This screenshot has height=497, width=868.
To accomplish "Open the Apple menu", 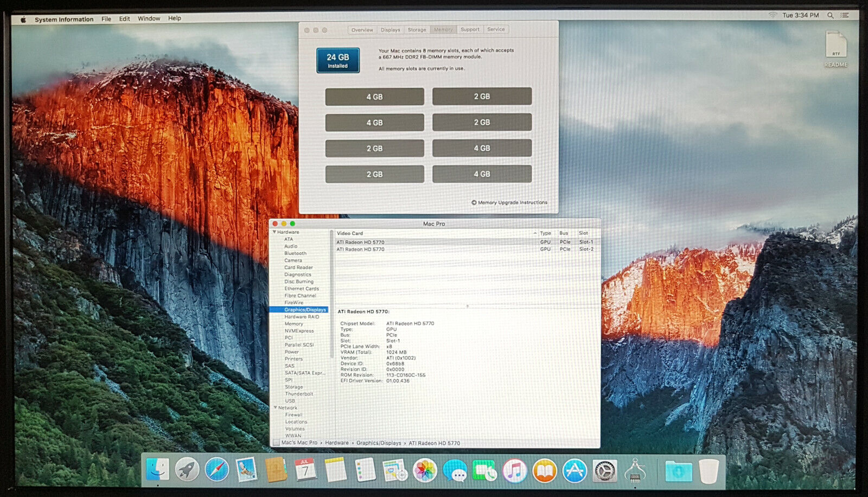I will pos(23,19).
